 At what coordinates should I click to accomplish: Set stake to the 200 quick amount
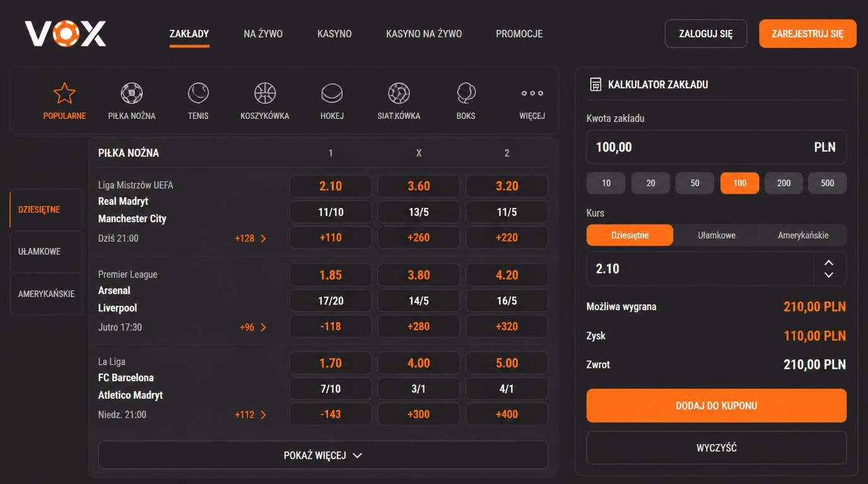(x=783, y=183)
